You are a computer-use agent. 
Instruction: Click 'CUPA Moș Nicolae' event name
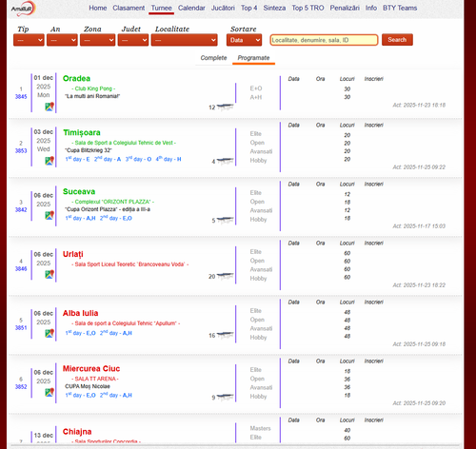[88, 386]
